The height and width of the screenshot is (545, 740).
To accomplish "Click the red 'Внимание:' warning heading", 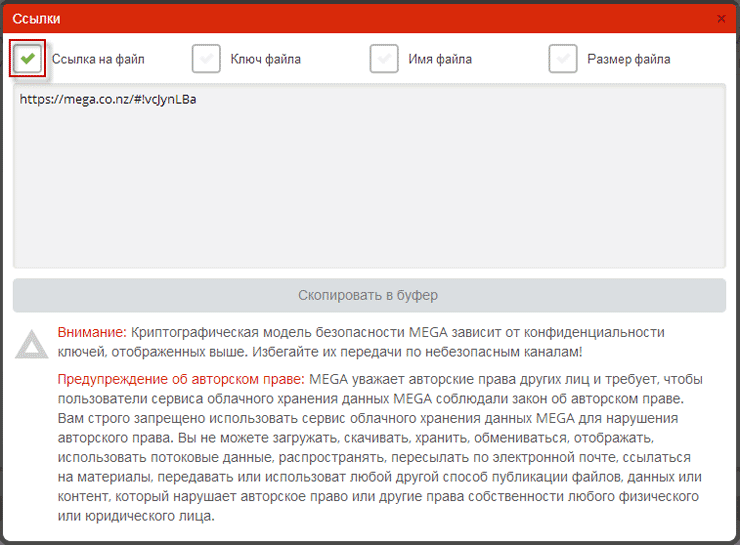I will [x=92, y=332].
